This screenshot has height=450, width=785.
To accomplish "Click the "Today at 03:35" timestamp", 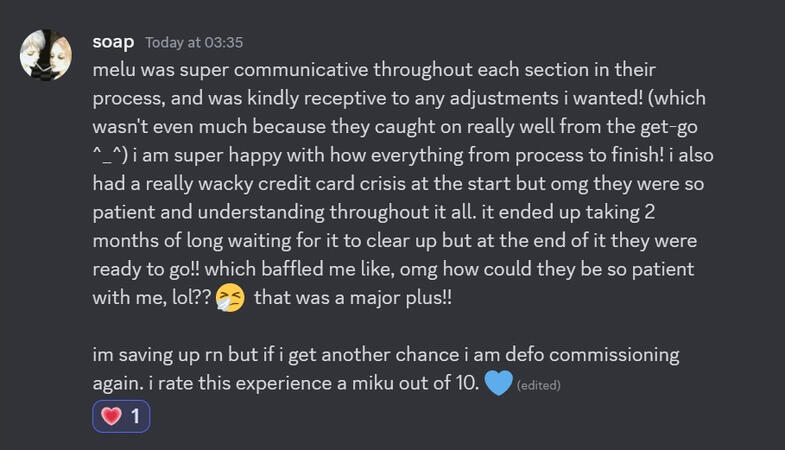I will pos(194,43).
